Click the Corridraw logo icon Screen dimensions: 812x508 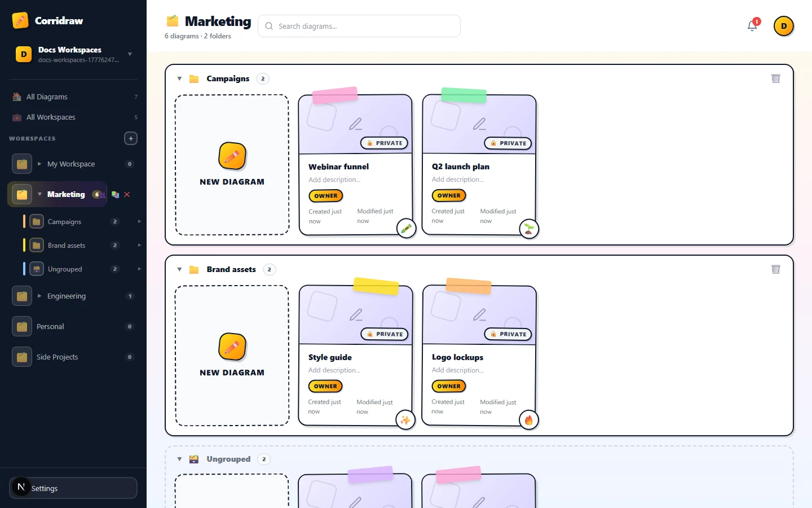[x=20, y=20]
